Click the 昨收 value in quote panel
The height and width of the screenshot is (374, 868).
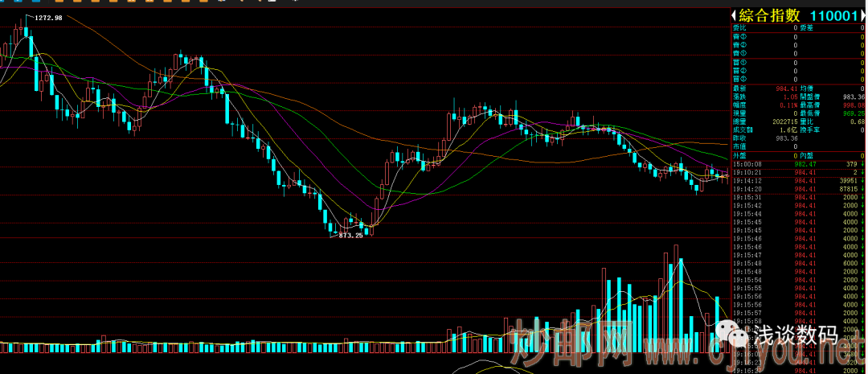click(785, 138)
